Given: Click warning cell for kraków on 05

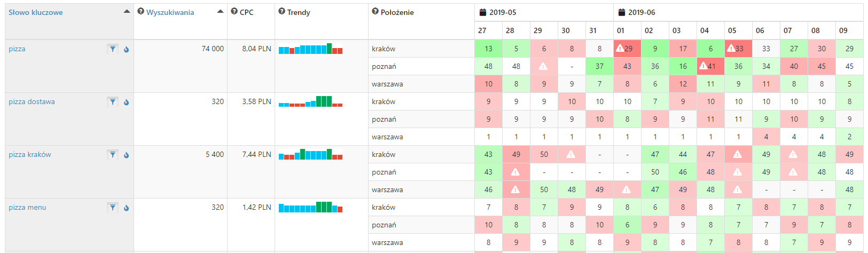Looking at the screenshot, I should pos(738,49).
